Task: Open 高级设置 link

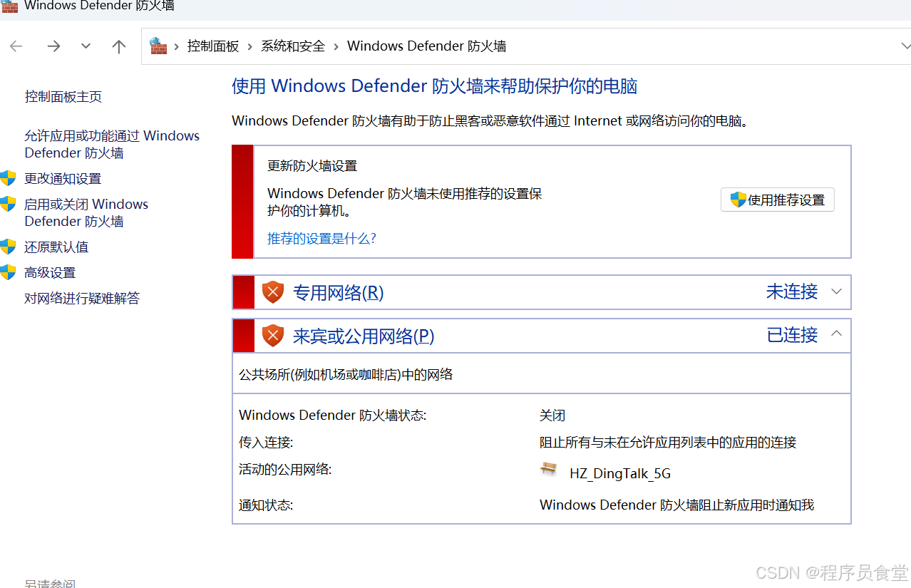Action: 50,273
